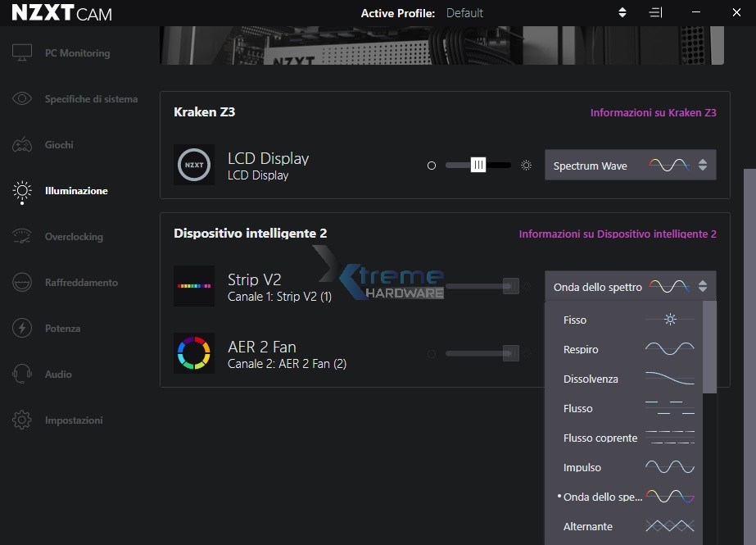Select the Giochi gamepad icon
756x545 pixels.
(22, 145)
